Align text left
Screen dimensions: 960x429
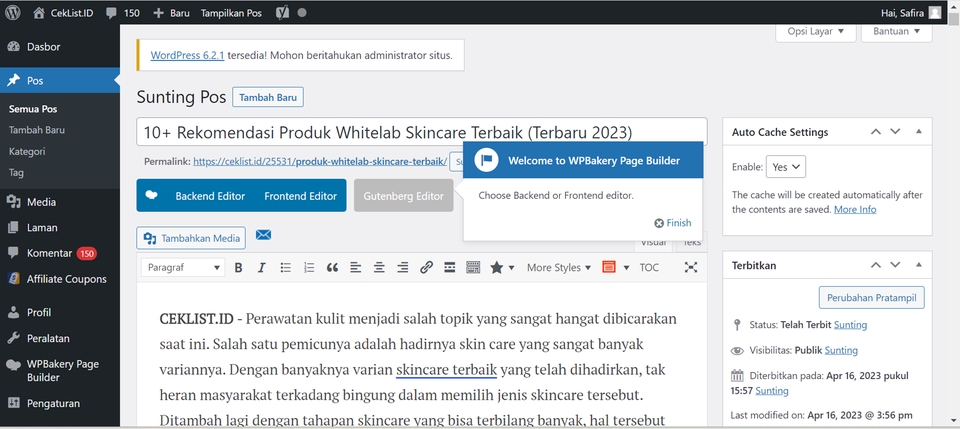point(356,267)
